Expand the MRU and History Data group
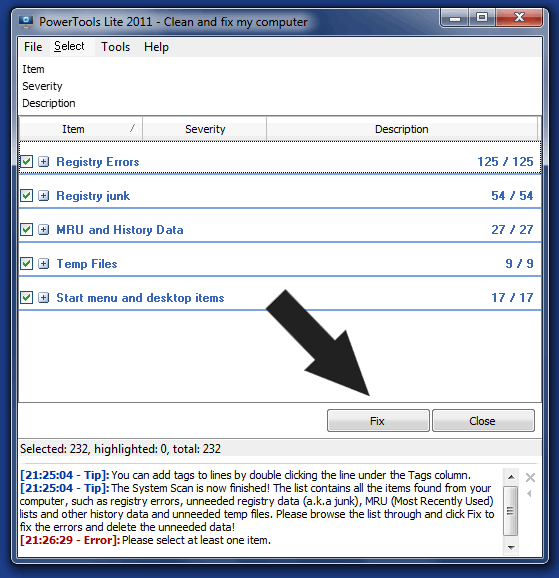The width and height of the screenshot is (559, 578). click(x=44, y=230)
